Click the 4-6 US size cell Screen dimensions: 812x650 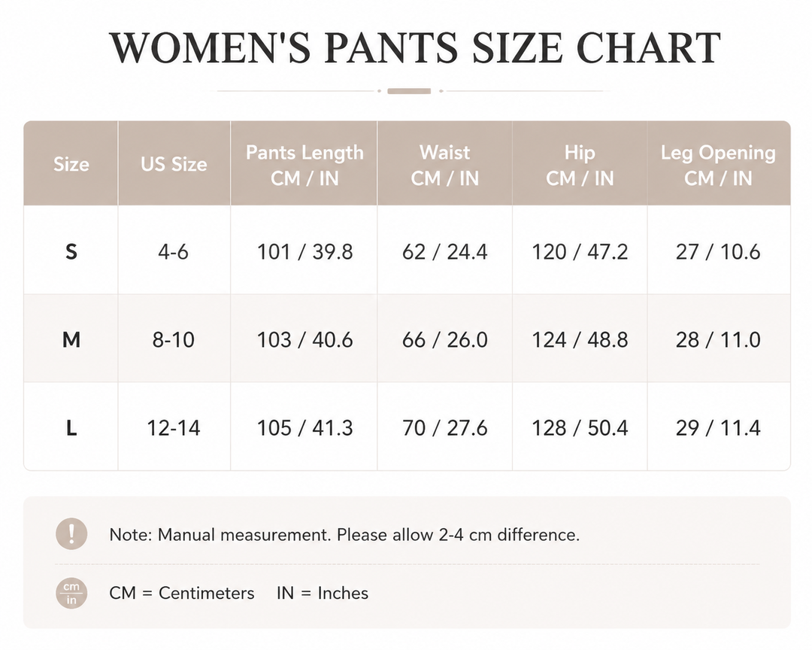pyautogui.click(x=174, y=252)
